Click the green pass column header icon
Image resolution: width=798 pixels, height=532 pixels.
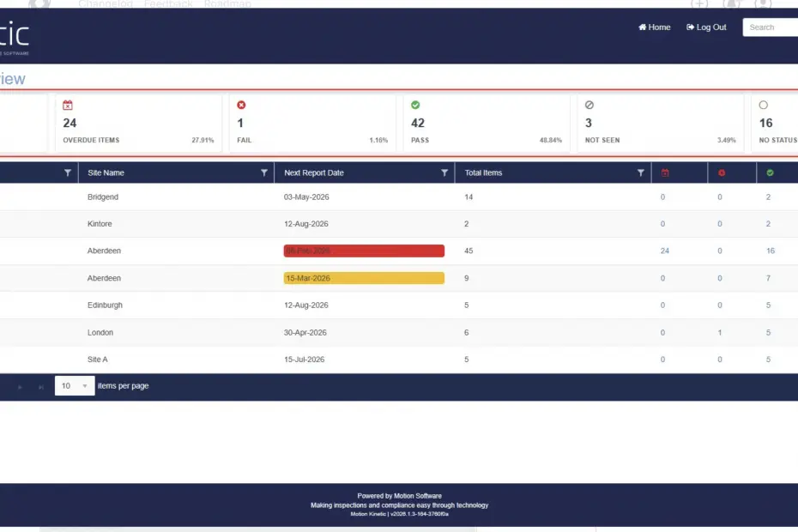[770, 173]
